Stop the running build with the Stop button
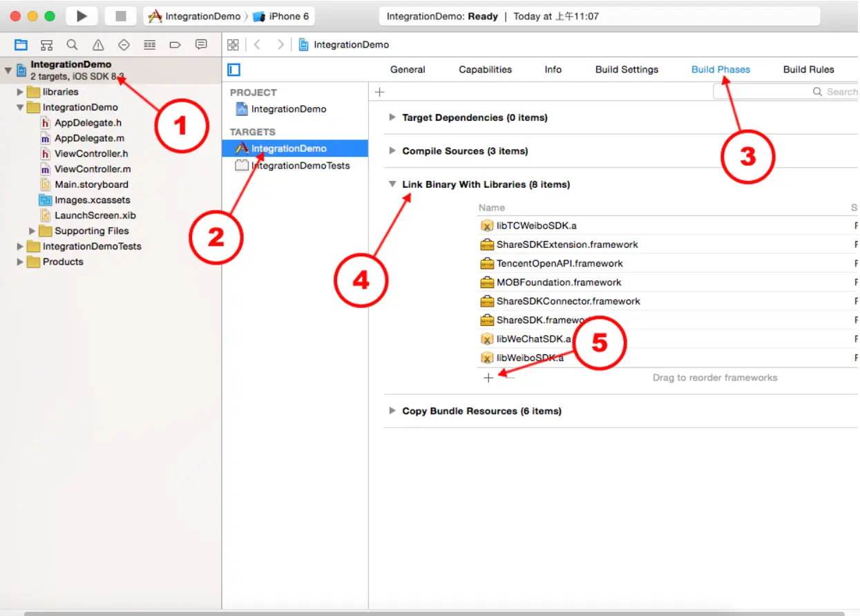This screenshot has width=860, height=616. tap(121, 16)
